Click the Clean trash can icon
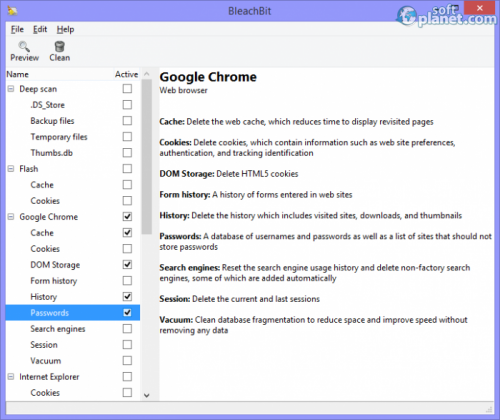The height and width of the screenshot is (420, 500). pos(60,46)
